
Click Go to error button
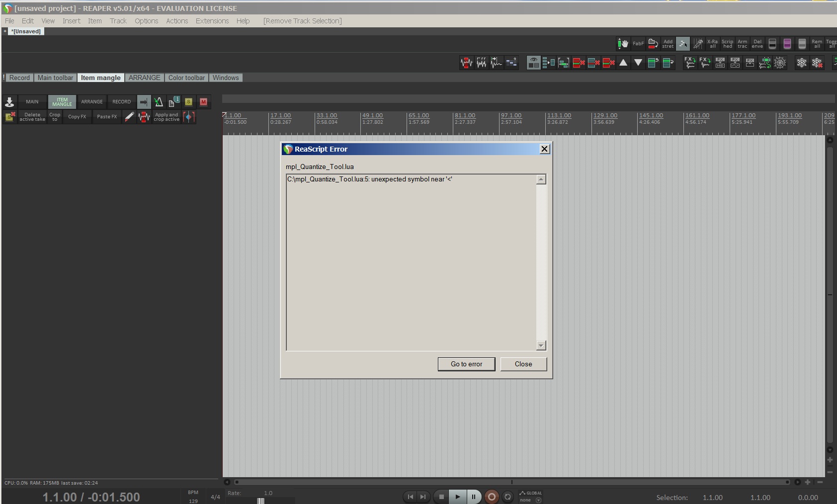(467, 364)
